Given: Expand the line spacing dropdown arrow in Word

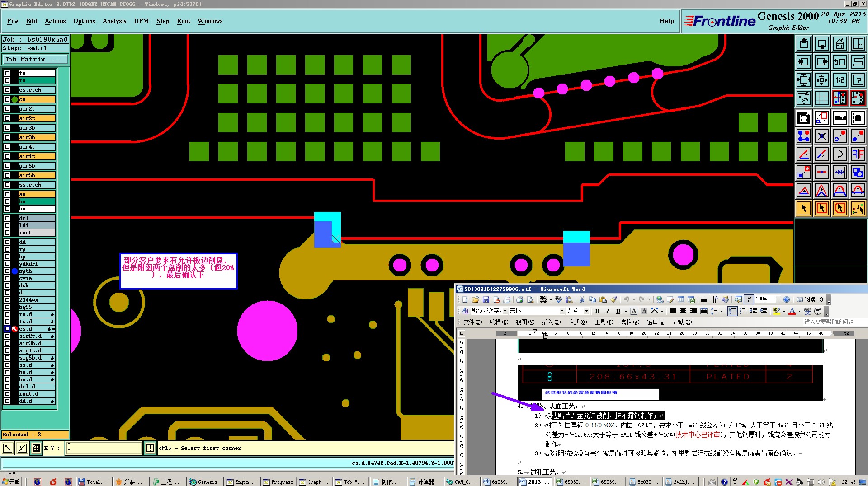Looking at the screenshot, I should pos(722,311).
